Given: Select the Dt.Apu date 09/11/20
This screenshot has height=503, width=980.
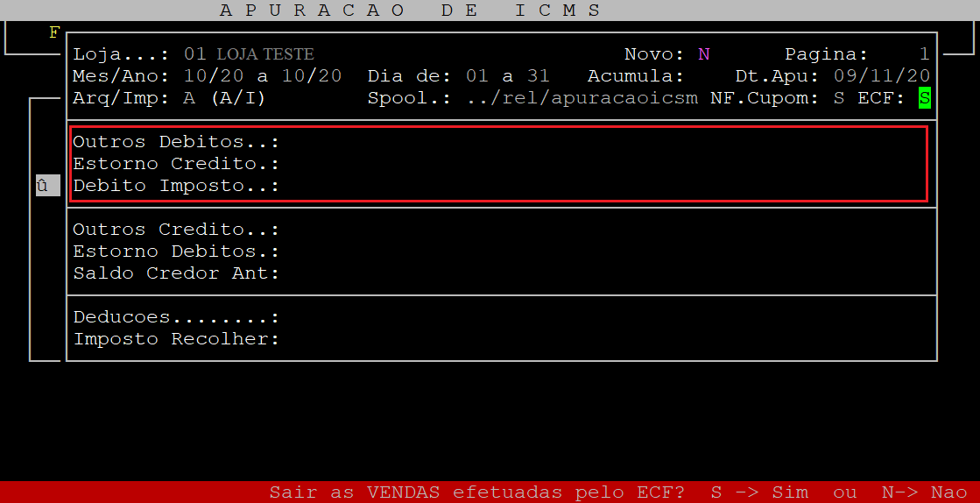Looking at the screenshot, I should pos(882,76).
